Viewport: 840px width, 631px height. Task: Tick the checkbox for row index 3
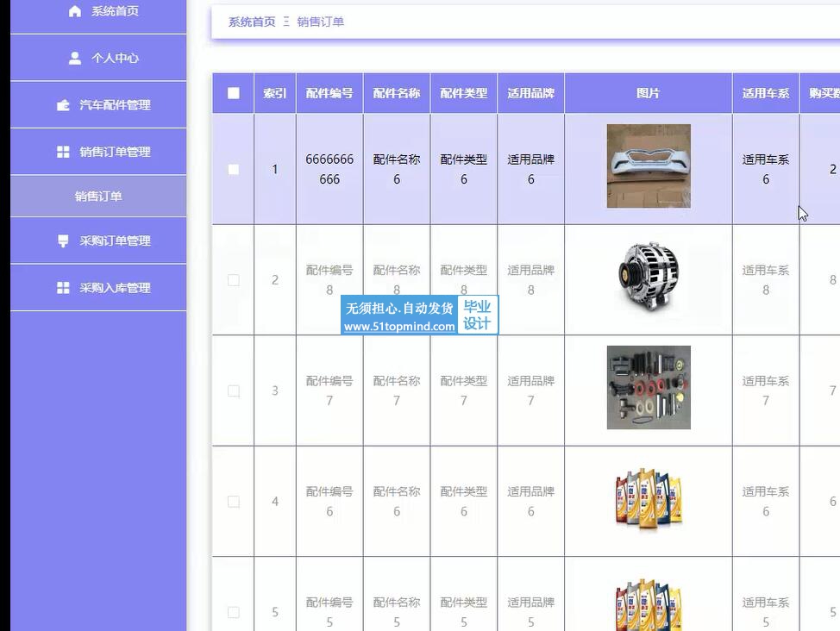(234, 390)
